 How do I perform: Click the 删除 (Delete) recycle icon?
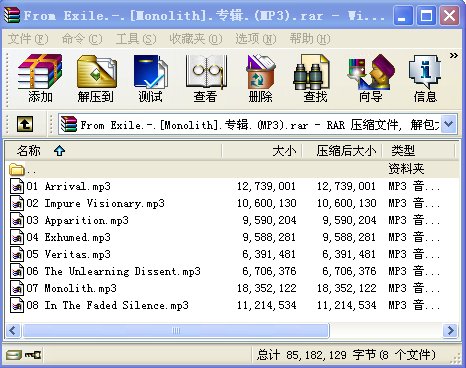[x=260, y=79]
